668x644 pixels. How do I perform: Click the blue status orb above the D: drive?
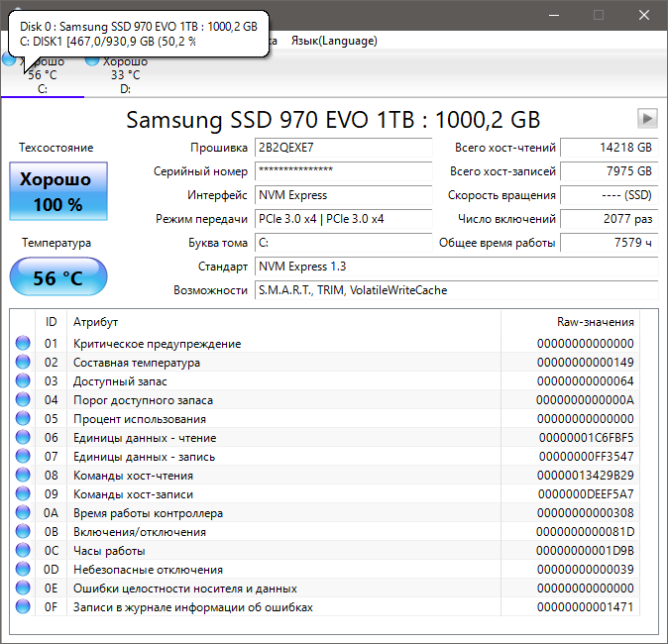point(92,60)
